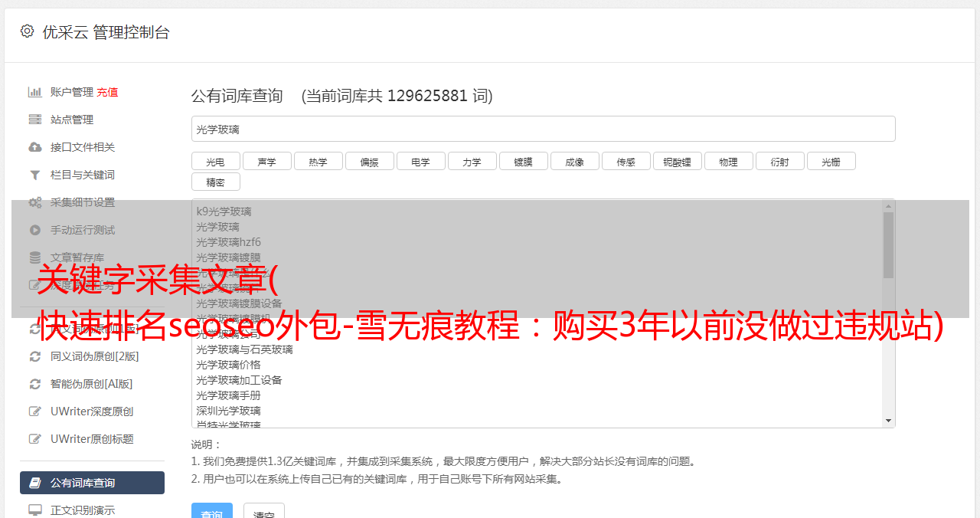Image resolution: width=980 pixels, height=518 pixels.
Task: Open UWriter原创标题 in the sidebar
Action: 92,439
